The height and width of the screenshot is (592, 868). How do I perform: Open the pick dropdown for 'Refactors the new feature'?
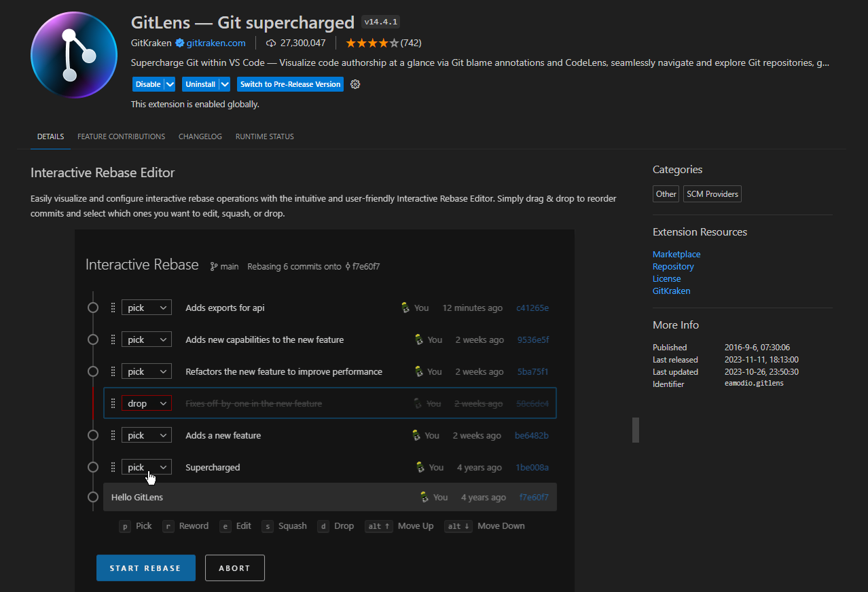pos(147,371)
